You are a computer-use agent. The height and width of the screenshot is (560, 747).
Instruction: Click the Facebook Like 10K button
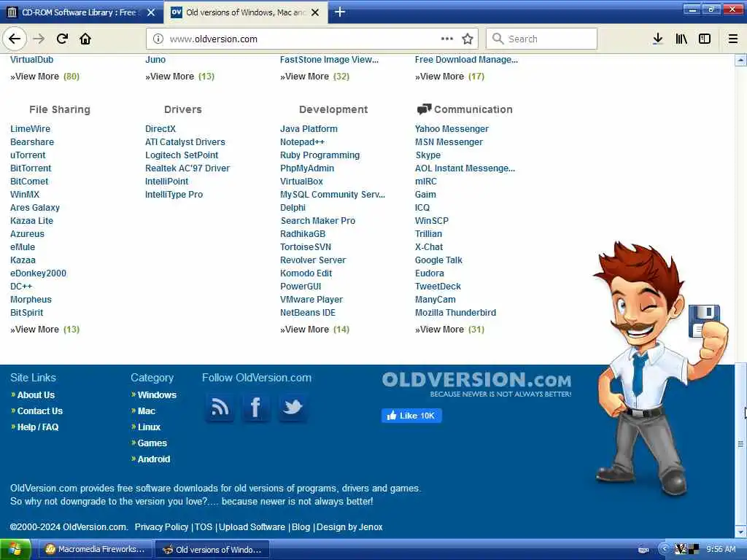click(x=411, y=416)
